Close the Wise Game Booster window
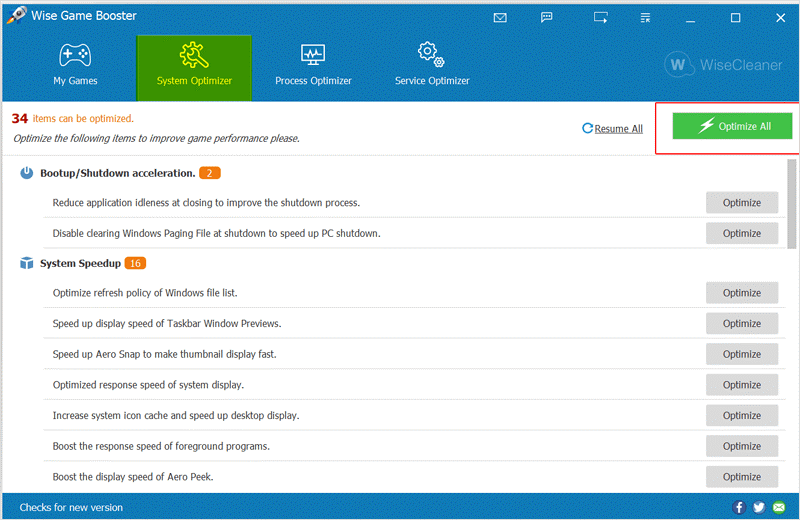800x520 pixels. 780,18
